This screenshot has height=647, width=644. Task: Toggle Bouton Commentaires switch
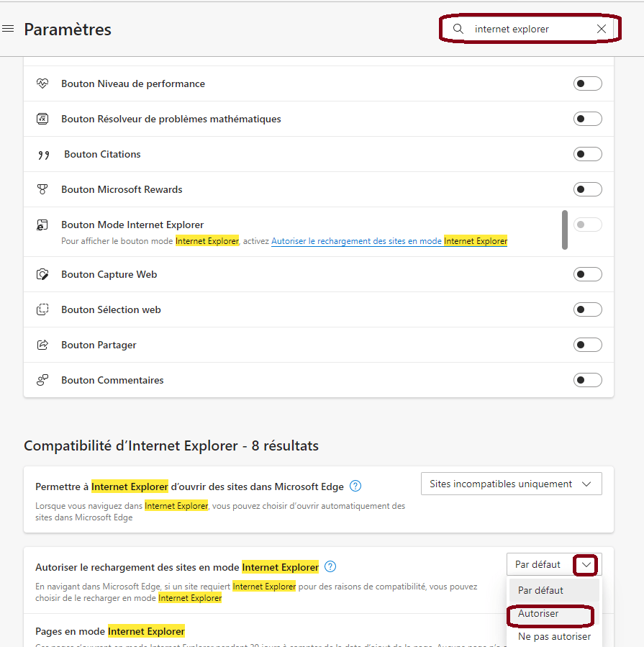(x=587, y=380)
